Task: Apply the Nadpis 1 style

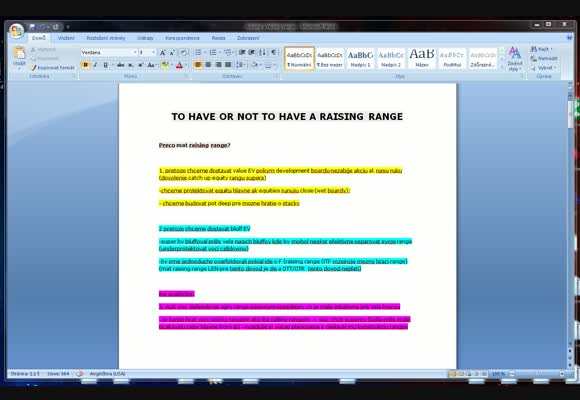Action: (x=360, y=58)
